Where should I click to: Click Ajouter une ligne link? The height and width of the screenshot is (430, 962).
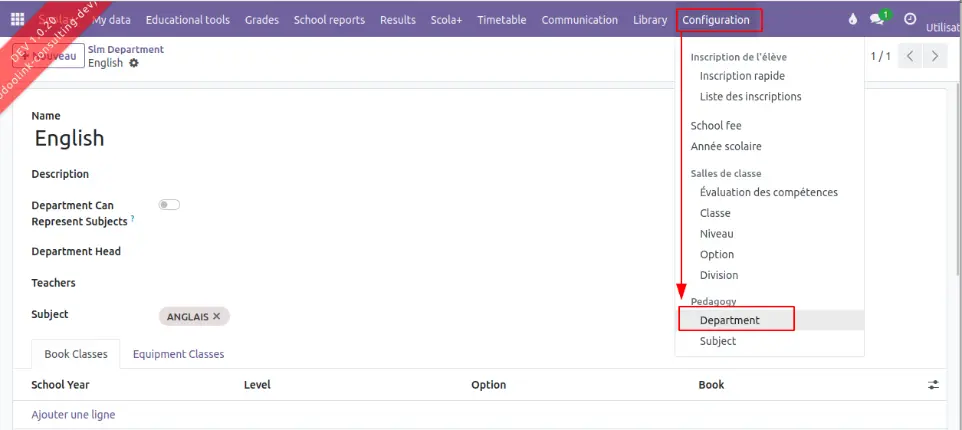pyautogui.click(x=73, y=414)
